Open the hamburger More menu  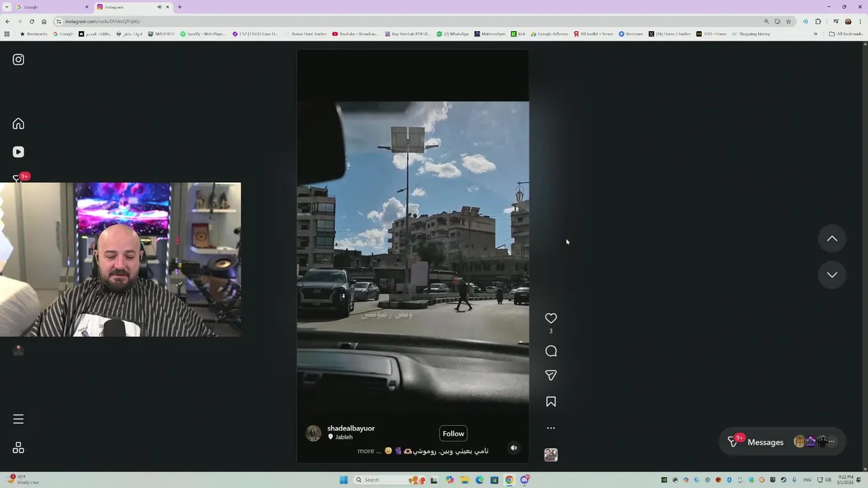[18, 419]
